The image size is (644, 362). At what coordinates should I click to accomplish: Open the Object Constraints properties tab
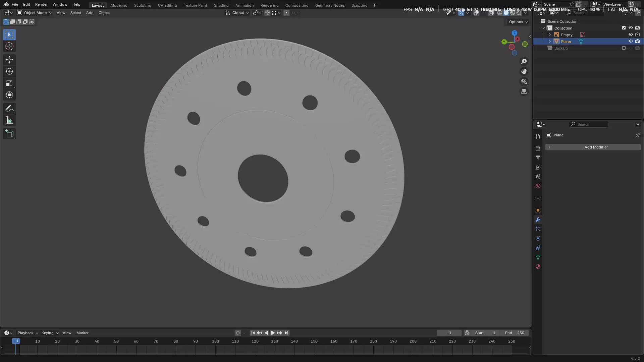click(x=538, y=248)
